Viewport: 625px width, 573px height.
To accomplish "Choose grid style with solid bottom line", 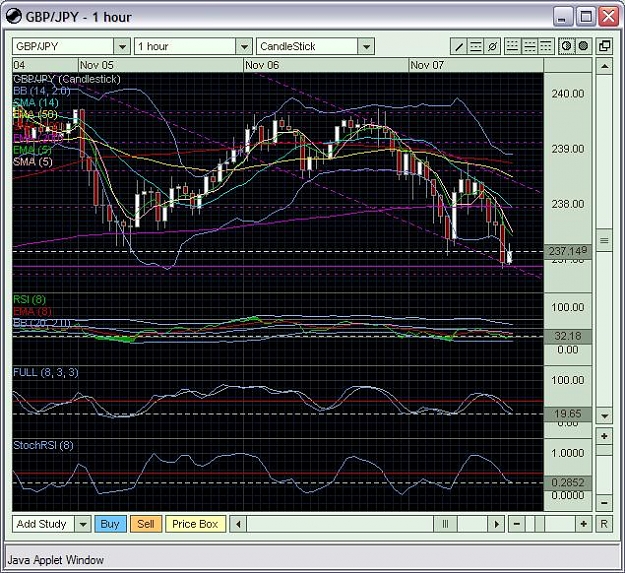I will tap(512, 47).
